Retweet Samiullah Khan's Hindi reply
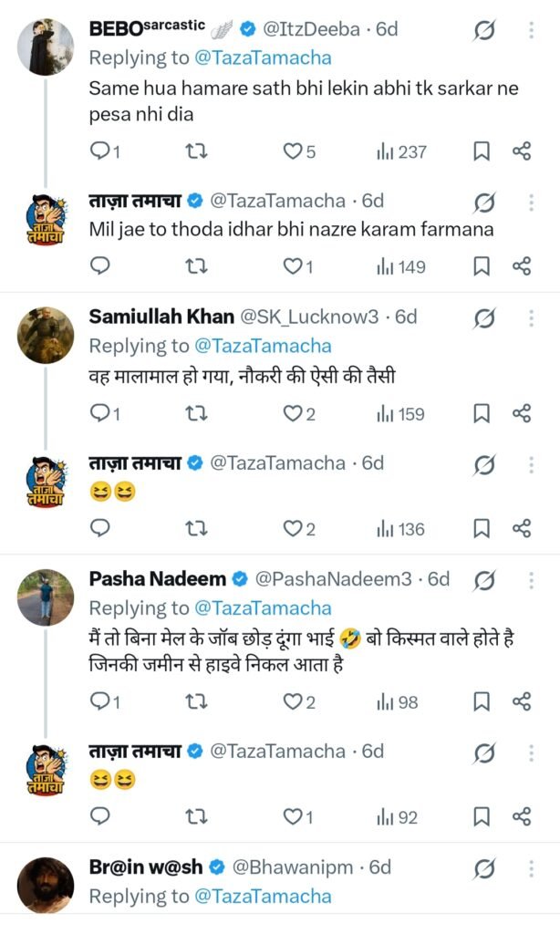 195,414
